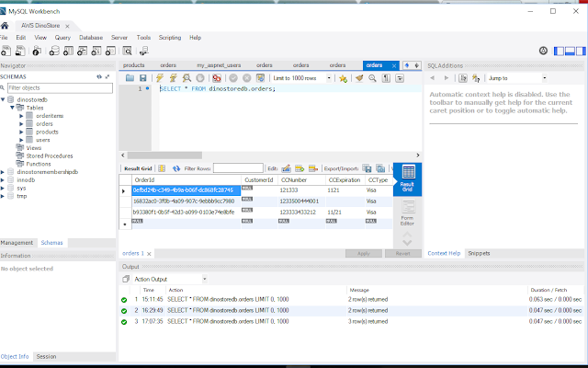Open the Database menu
588x368 pixels.
coord(91,38)
